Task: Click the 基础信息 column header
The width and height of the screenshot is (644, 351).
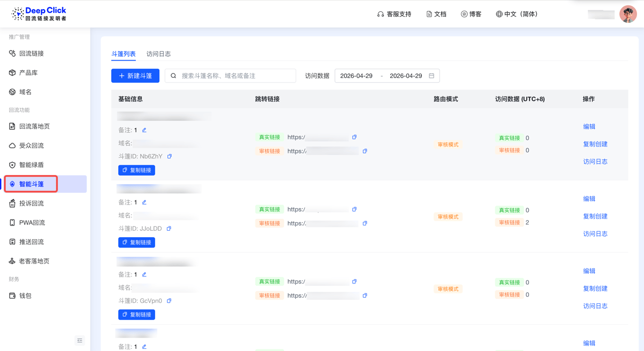Action: (x=130, y=99)
